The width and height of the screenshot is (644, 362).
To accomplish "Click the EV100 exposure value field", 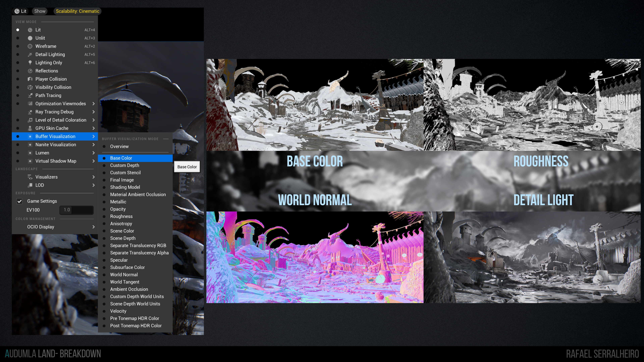I will [x=76, y=210].
